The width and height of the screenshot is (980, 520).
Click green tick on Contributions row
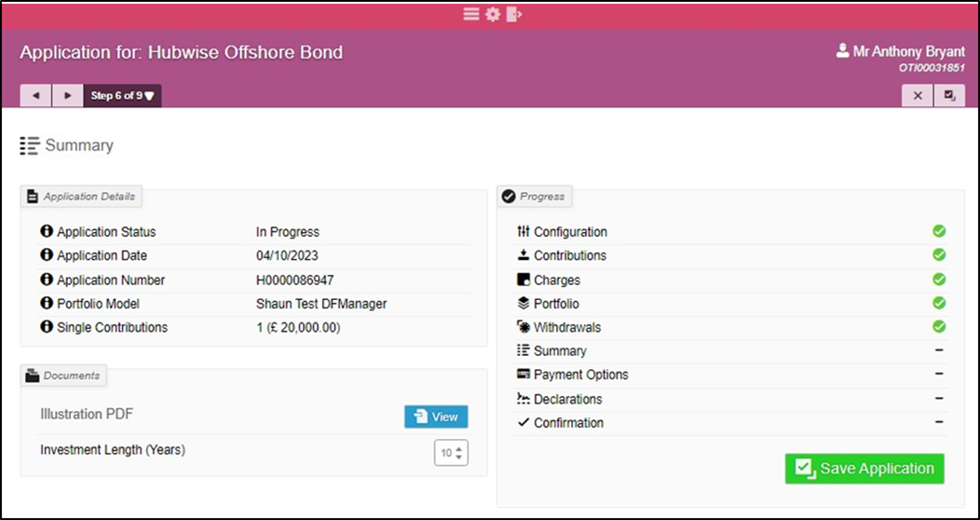click(939, 255)
